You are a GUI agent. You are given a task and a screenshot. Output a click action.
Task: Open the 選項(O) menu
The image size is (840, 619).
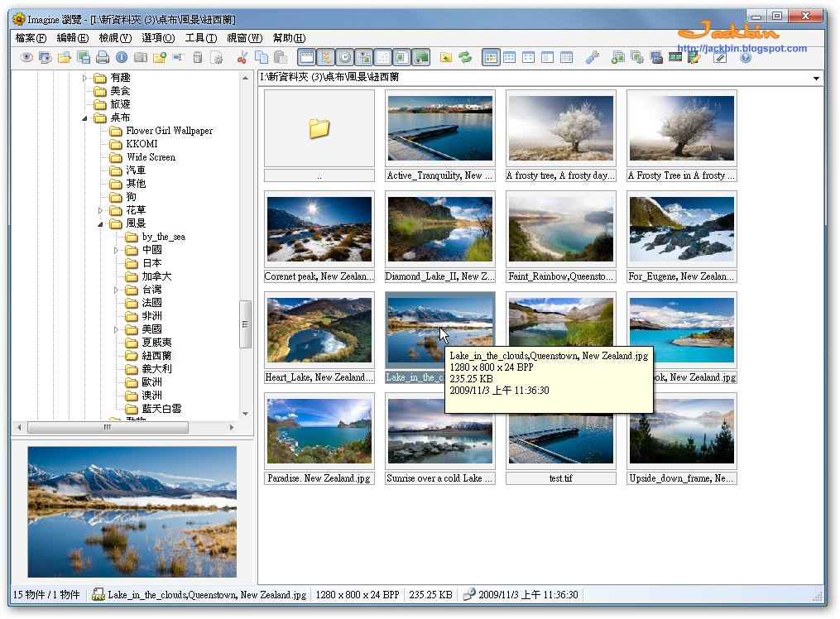[x=158, y=38]
